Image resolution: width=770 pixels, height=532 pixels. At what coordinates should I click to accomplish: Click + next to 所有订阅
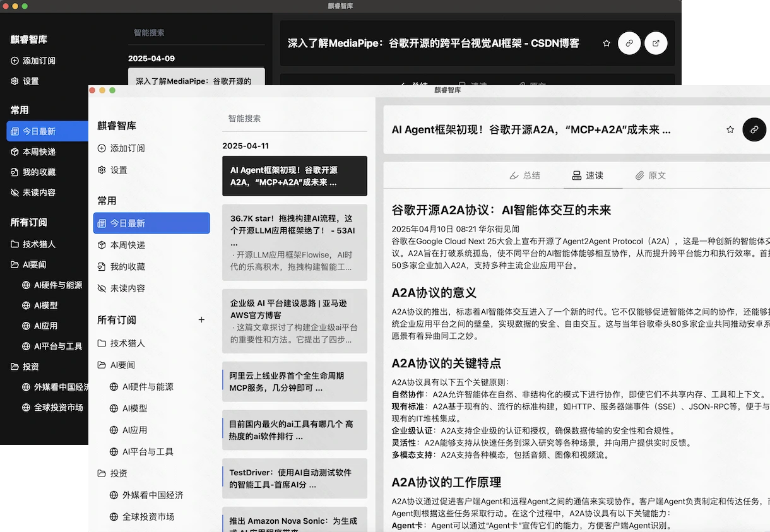[x=201, y=320]
